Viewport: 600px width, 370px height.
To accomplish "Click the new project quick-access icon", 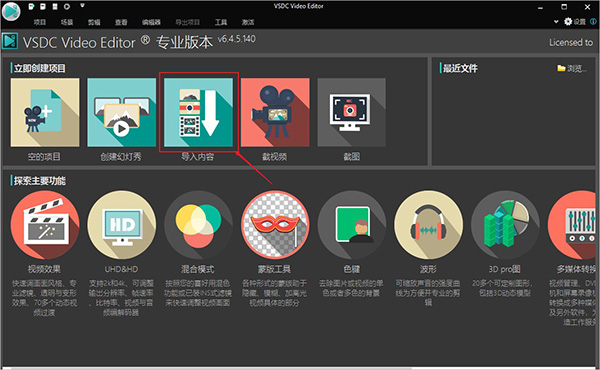I will point(31,7).
